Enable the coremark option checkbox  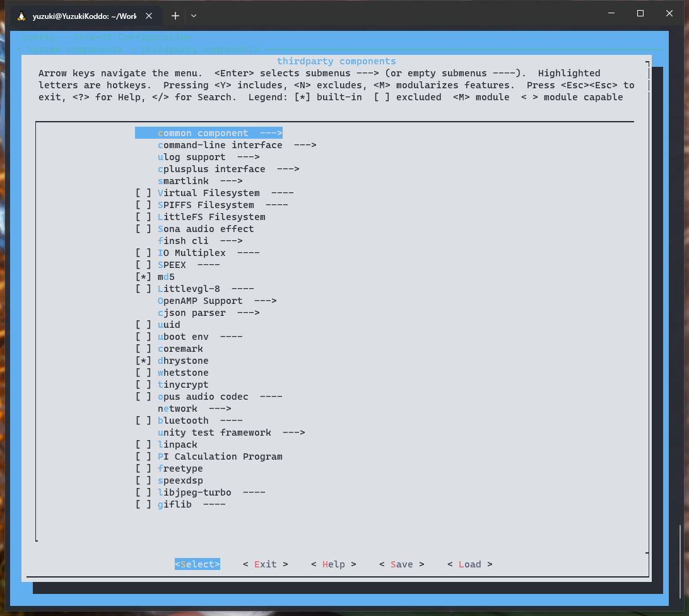[x=144, y=349]
